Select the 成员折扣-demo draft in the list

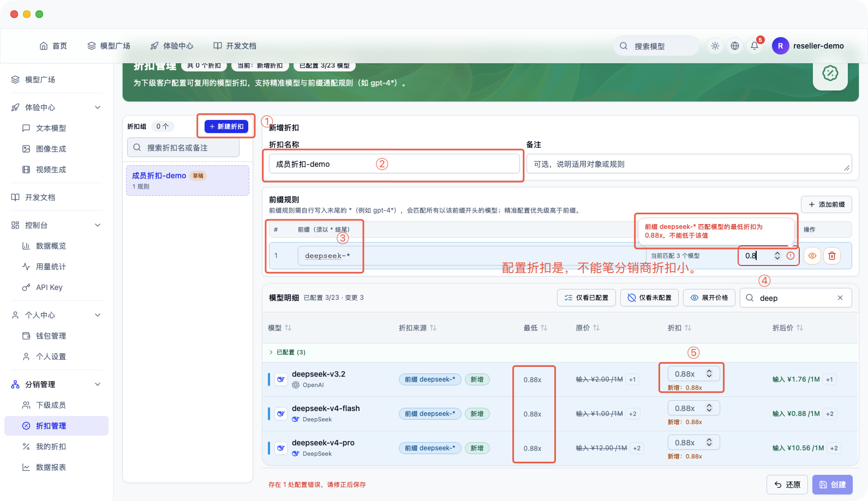tap(188, 180)
